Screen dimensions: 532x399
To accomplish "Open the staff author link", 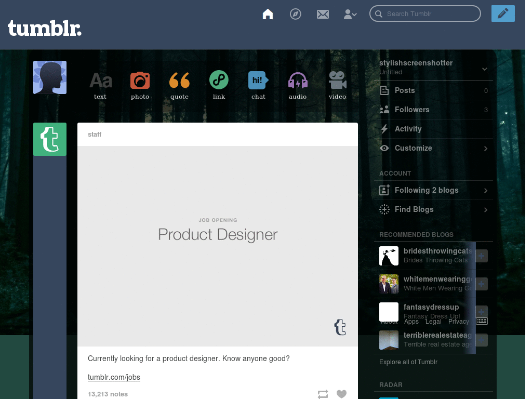I will pos(95,135).
